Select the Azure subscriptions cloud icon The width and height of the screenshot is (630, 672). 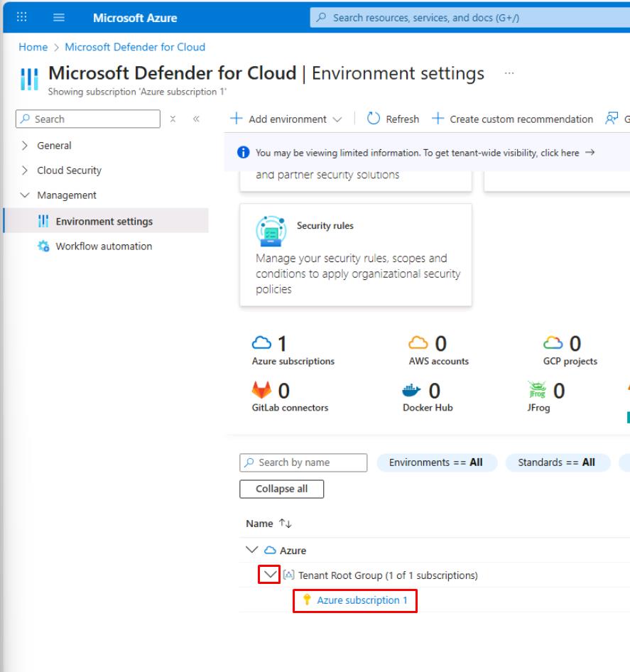pyautogui.click(x=261, y=344)
